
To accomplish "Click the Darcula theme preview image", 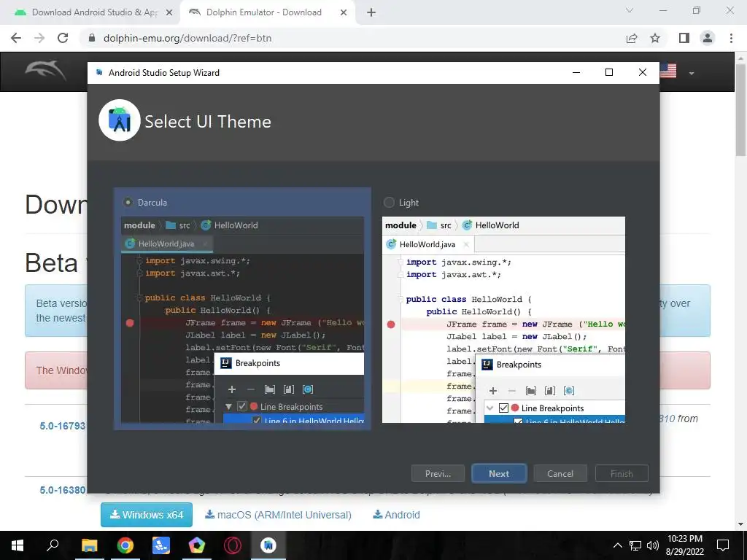I will [242, 320].
